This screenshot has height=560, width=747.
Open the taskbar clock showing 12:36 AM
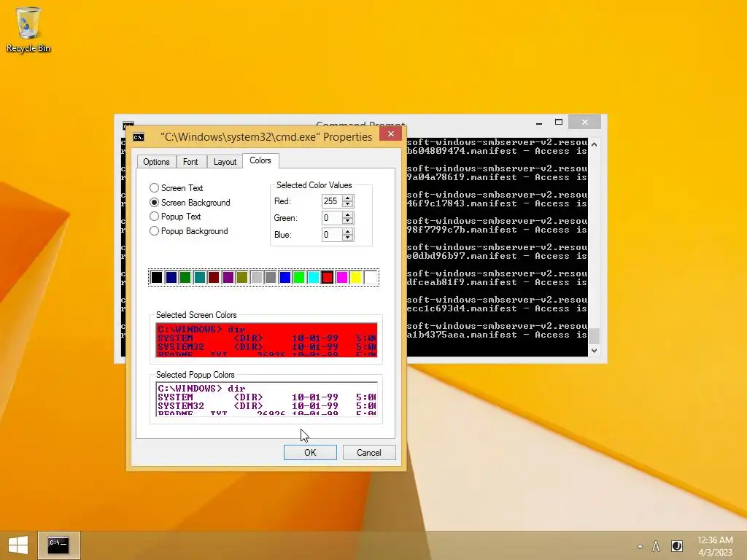(715, 546)
